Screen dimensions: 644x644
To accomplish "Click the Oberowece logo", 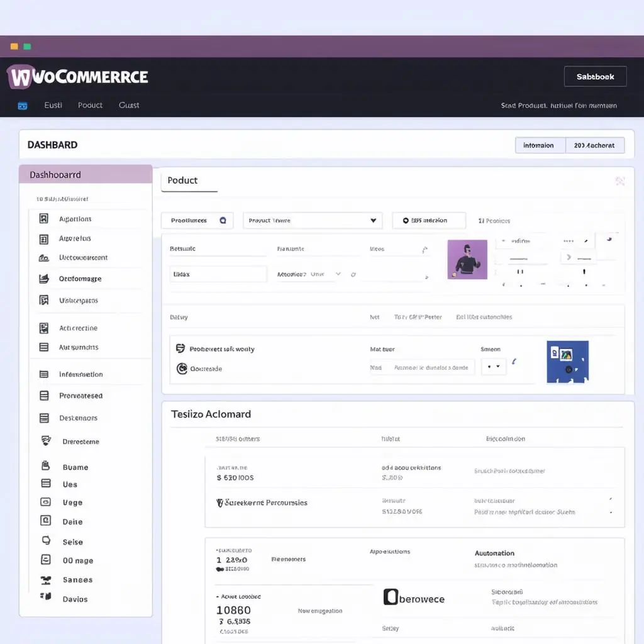I will (x=414, y=597).
